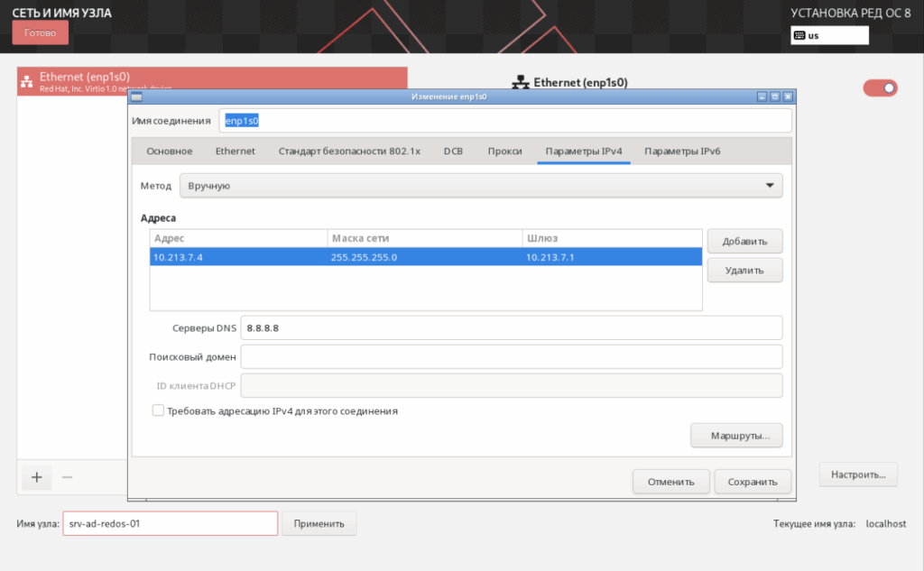The height and width of the screenshot is (571, 924).
Task: Click the keyboard layout us indicator
Action: point(829,36)
